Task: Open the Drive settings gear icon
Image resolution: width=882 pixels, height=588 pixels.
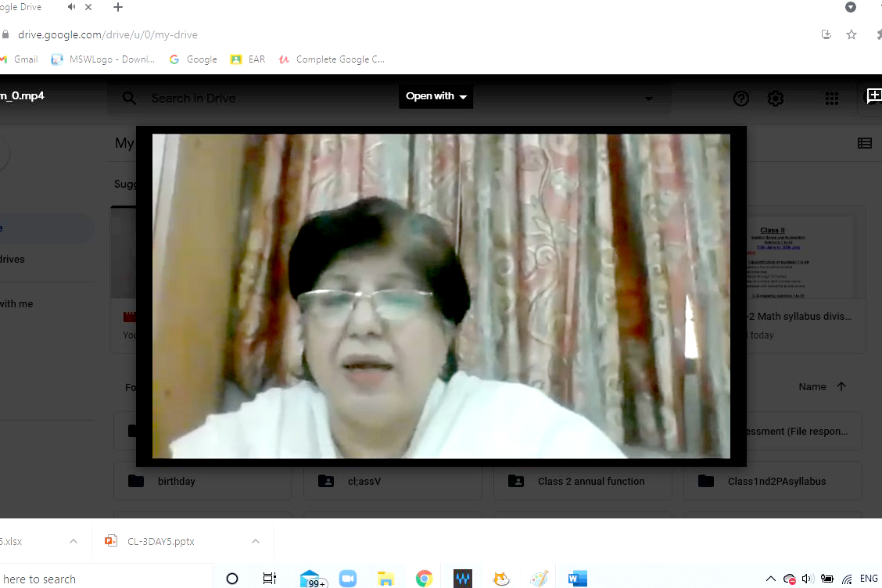Action: pos(775,99)
